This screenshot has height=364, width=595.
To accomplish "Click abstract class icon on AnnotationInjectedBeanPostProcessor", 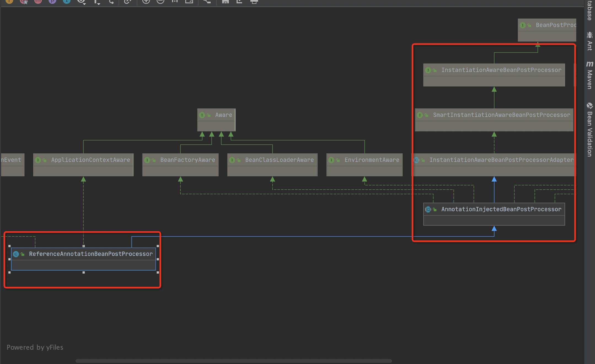I will tap(428, 209).
